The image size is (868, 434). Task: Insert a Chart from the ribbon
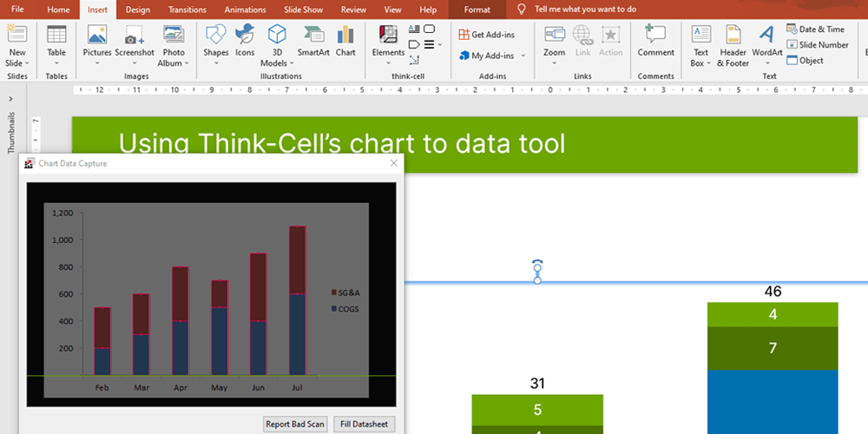coord(345,42)
